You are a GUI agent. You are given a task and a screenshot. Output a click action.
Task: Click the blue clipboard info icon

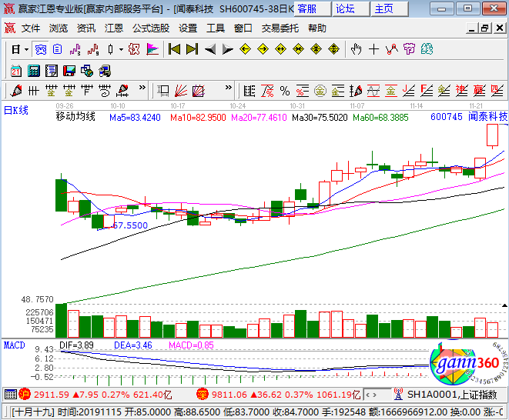click(58, 49)
